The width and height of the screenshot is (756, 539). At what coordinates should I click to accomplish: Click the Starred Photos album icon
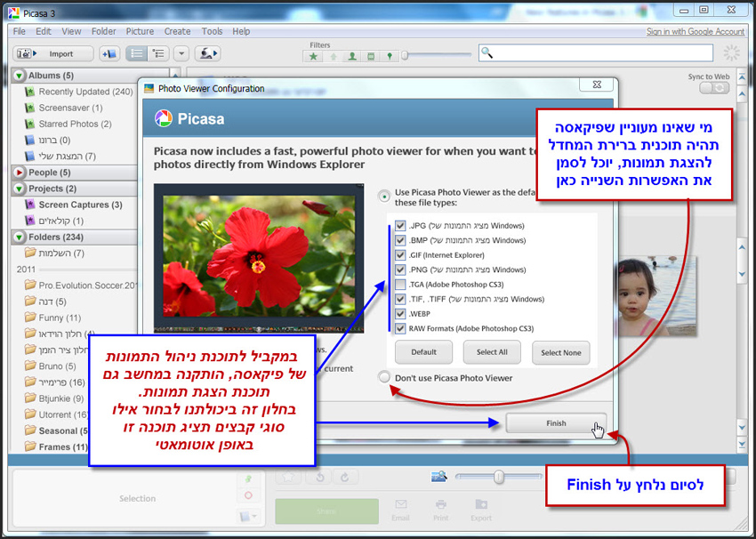(x=30, y=124)
